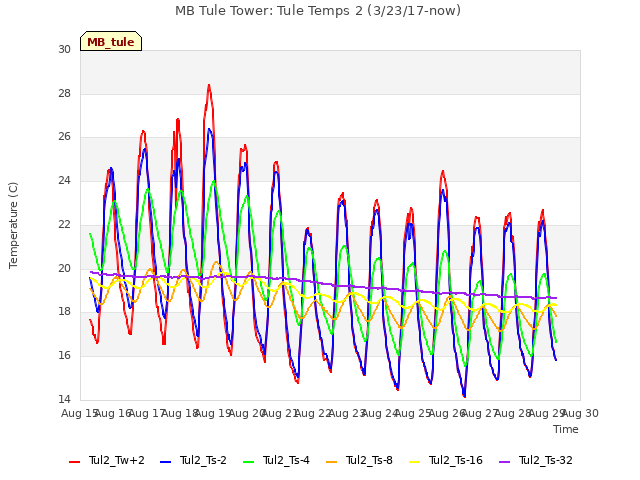Click the 22 y-axis tick label
Image resolution: width=640 pixels, height=480 pixels.
click(x=64, y=224)
